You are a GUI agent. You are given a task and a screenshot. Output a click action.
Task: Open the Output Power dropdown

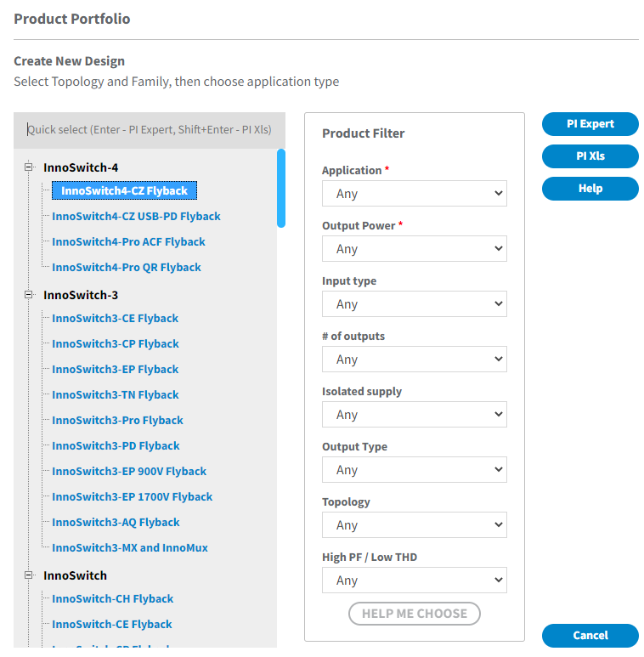click(x=414, y=248)
